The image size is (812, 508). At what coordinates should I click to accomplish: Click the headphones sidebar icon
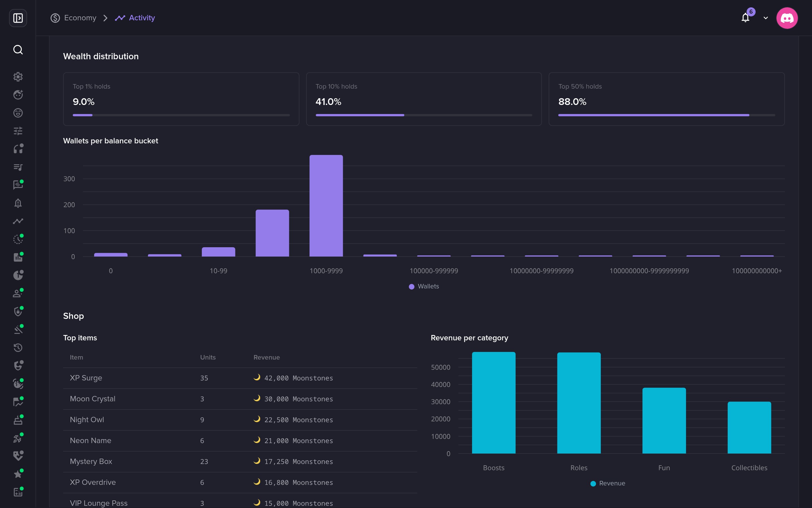18,149
